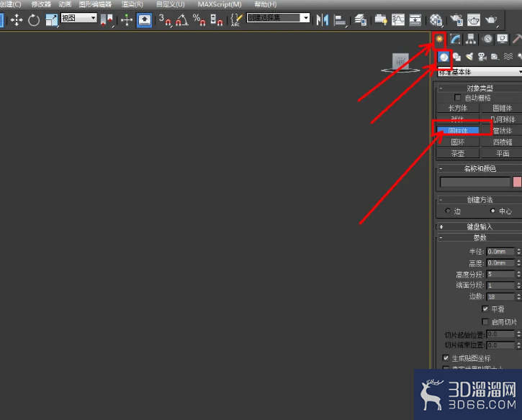Click the 高度 value field

click(x=500, y=262)
